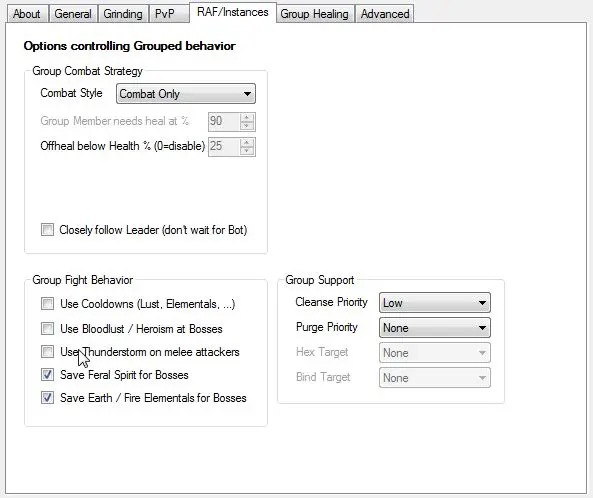Open the Advanced tab

[x=385, y=14]
